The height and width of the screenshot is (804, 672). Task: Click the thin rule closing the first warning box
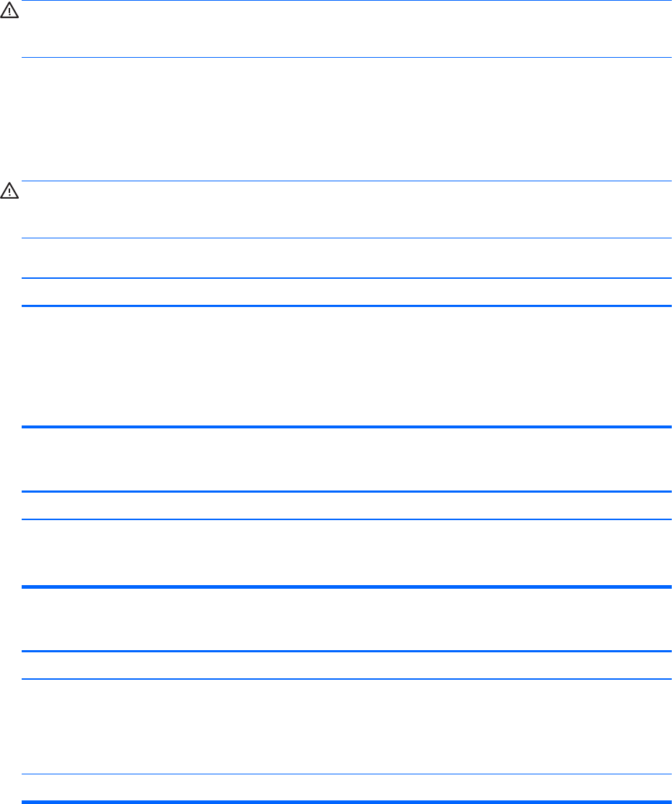(x=346, y=58)
